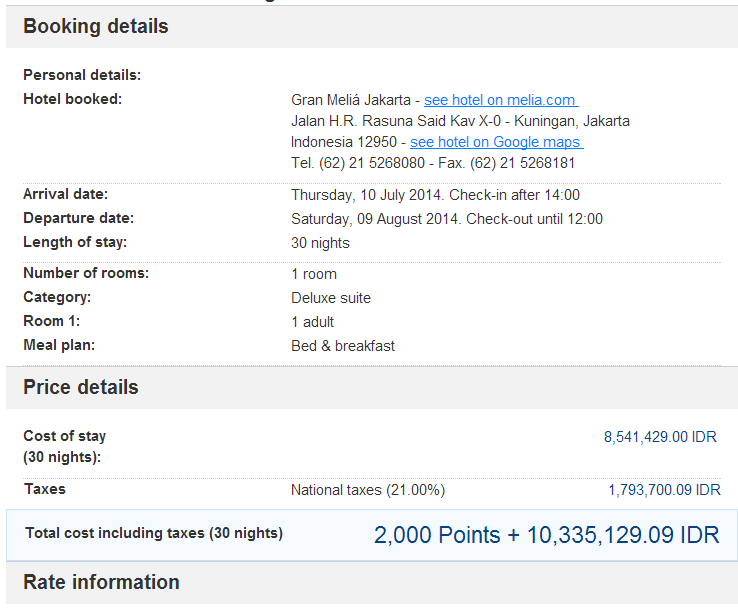Click the 'Total cost including taxes (30 nights)' label
This screenshot has width=738, height=608.
(154, 534)
